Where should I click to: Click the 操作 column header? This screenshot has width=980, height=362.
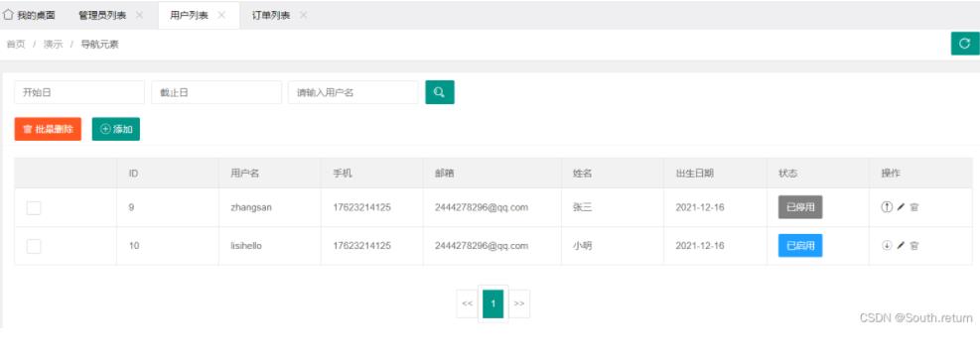pyautogui.click(x=891, y=174)
